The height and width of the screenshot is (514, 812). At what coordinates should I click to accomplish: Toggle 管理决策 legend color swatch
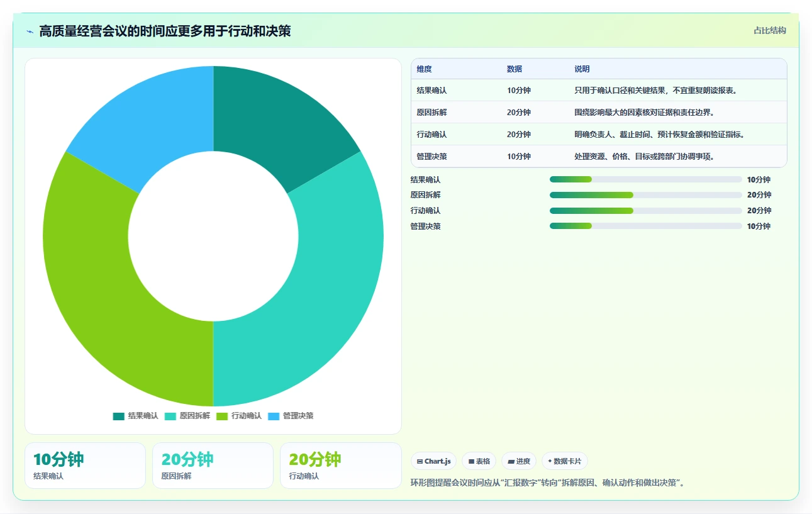point(274,416)
